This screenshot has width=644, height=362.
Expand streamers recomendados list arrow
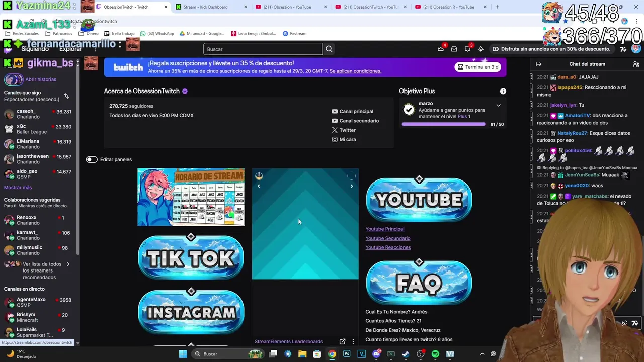[x=68, y=264]
